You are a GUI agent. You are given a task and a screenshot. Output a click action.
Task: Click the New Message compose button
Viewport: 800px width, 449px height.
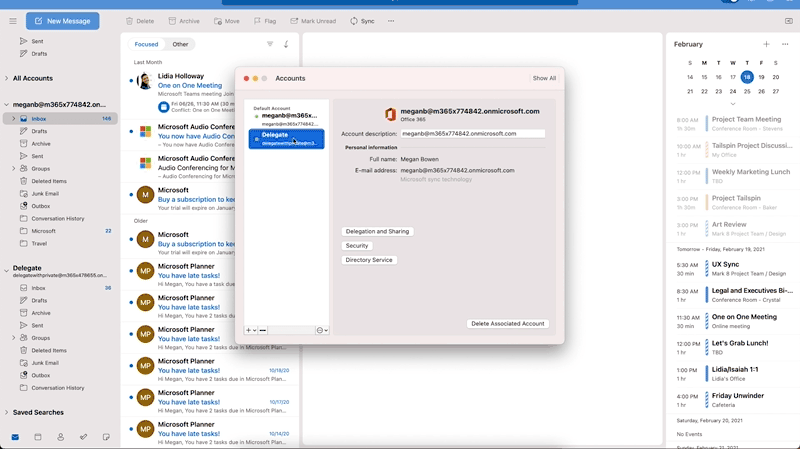click(63, 21)
